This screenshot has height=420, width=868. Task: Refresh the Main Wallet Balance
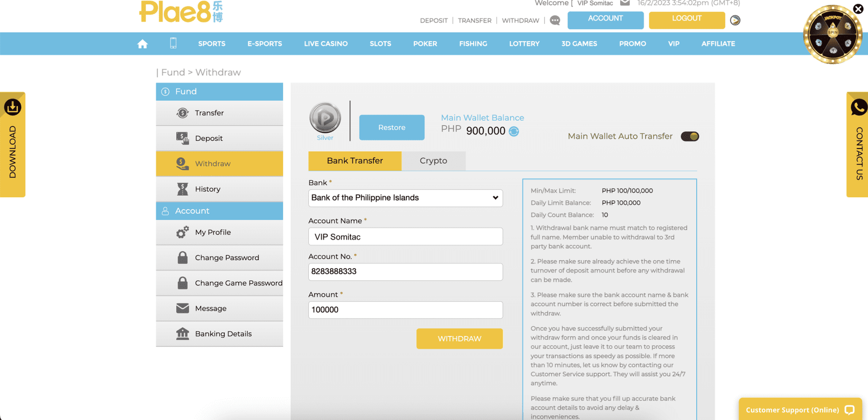(x=514, y=131)
